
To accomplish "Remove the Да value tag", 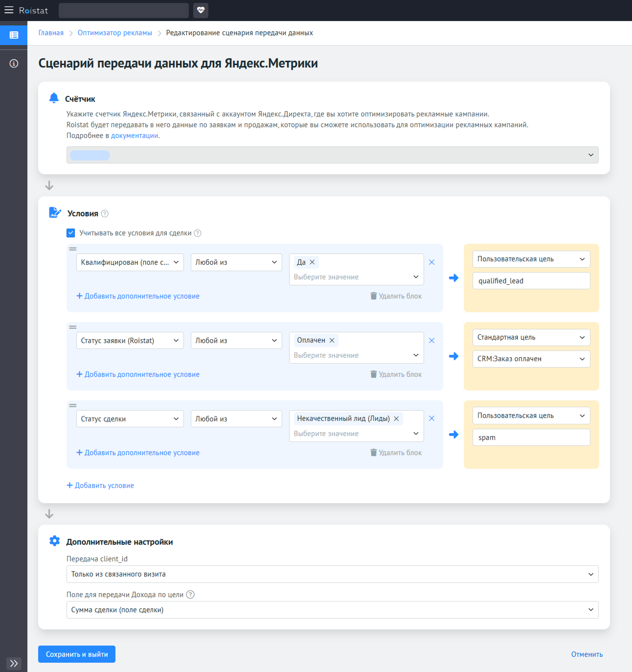I will click(312, 262).
